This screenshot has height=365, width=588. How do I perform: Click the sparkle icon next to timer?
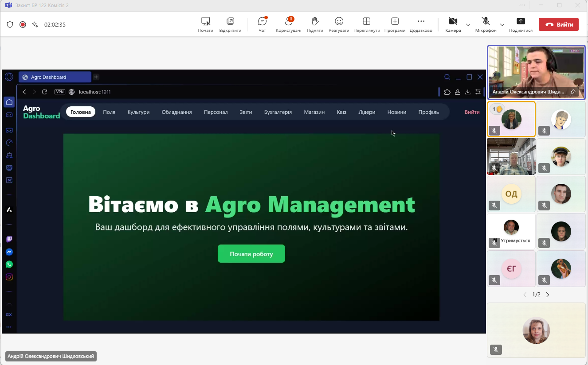point(35,25)
